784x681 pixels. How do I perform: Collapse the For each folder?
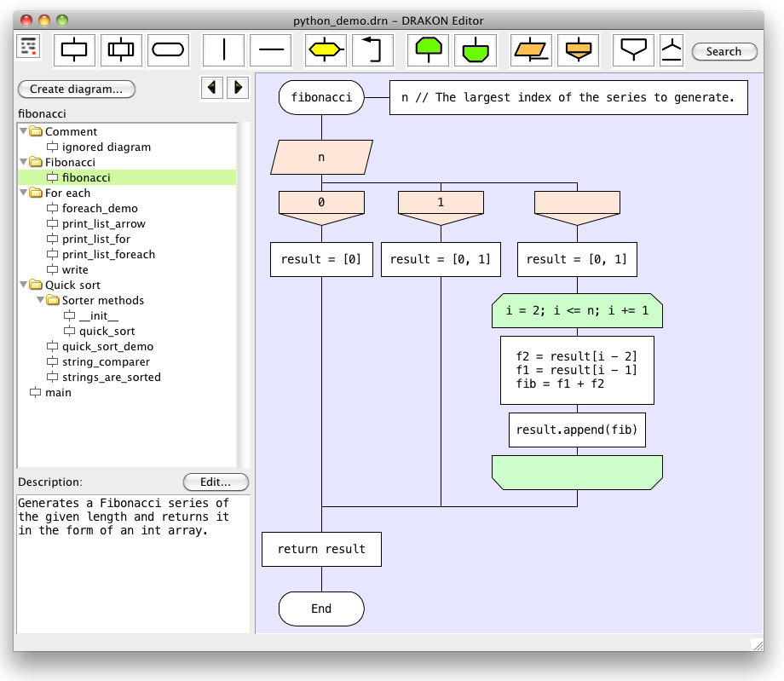point(23,193)
